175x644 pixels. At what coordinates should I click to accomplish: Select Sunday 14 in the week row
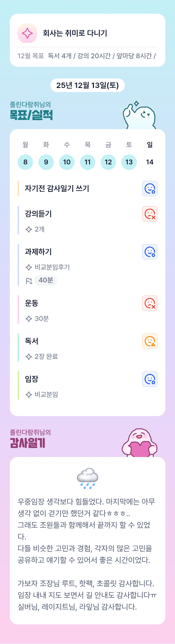tap(150, 162)
